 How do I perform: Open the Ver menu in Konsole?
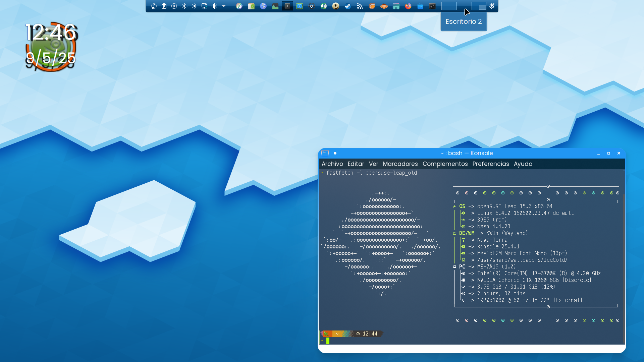pyautogui.click(x=373, y=164)
